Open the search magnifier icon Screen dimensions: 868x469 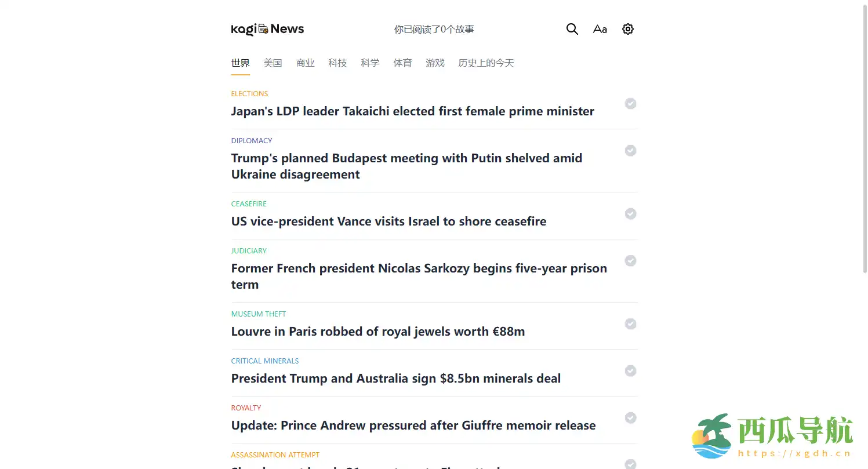572,29
